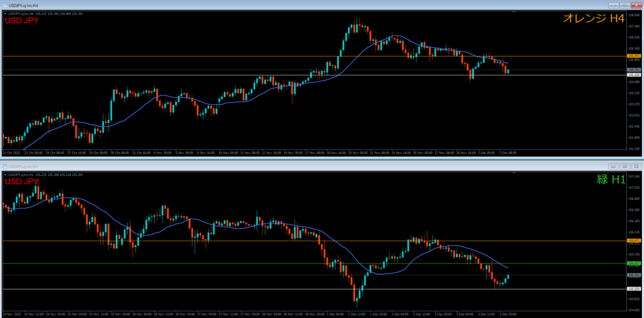Close the USDJPY H1 chart window
644x318 pixels.
click(x=635, y=166)
